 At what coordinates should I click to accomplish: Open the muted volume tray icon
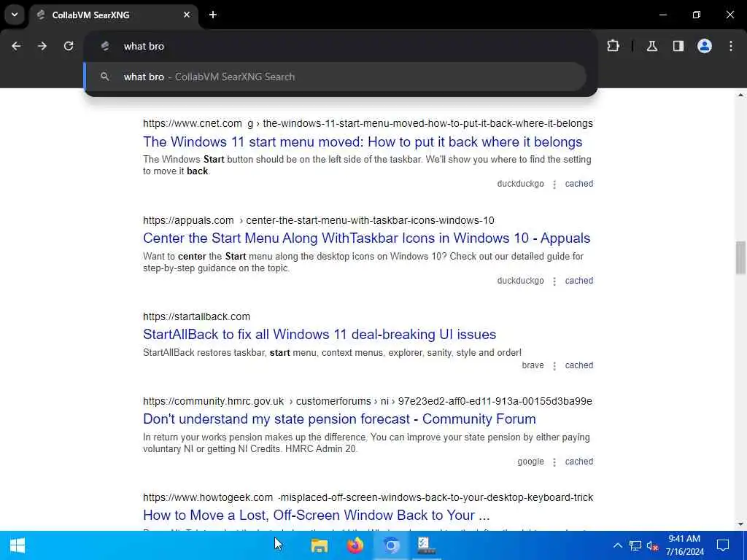(x=652, y=545)
